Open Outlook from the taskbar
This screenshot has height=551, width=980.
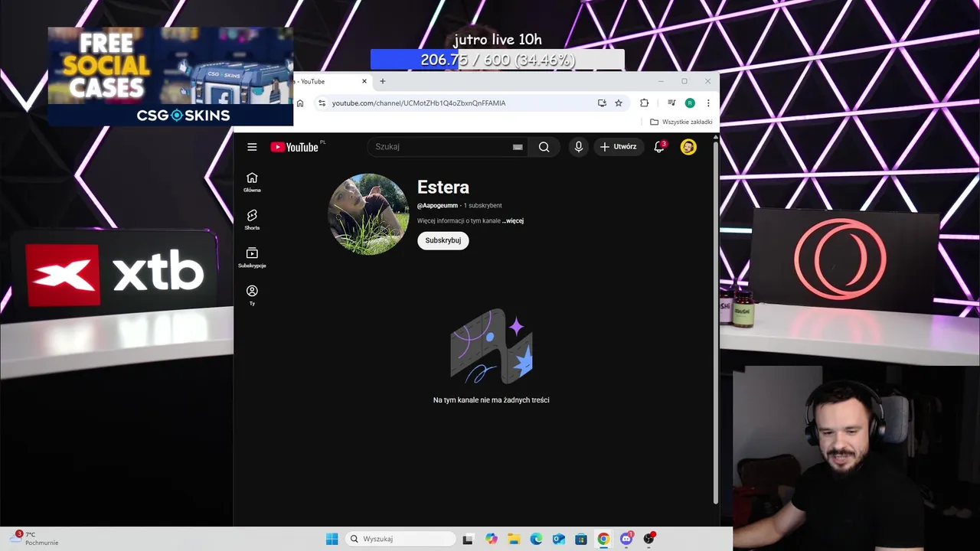[559, 539]
